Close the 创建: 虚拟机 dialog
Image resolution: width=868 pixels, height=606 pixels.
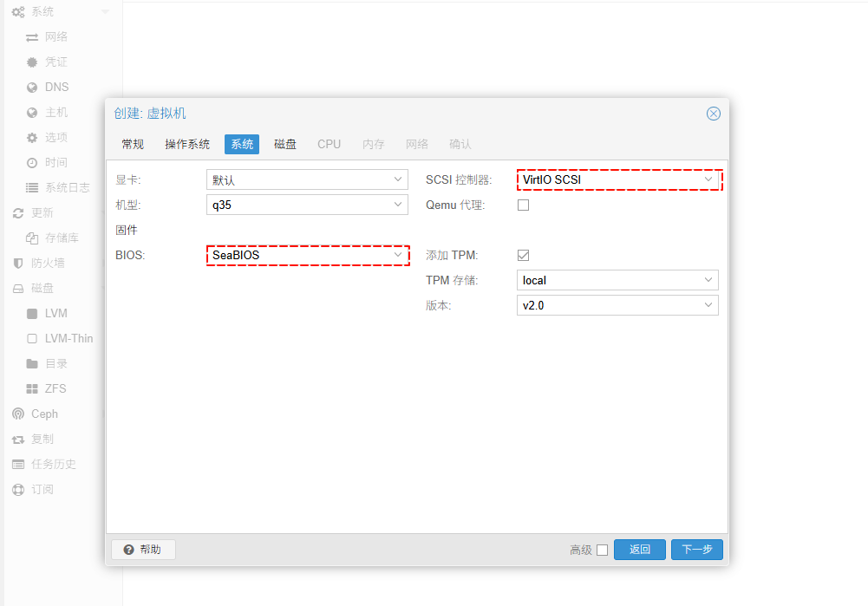pyautogui.click(x=713, y=114)
